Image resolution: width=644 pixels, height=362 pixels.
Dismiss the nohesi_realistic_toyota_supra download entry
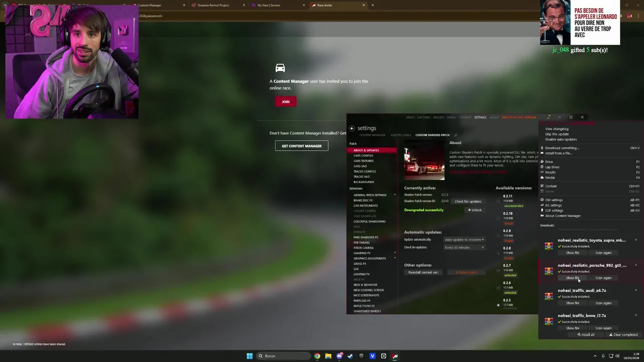click(635, 240)
